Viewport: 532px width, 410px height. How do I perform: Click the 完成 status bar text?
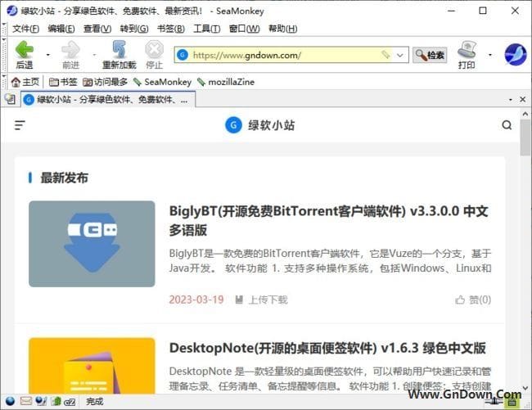pyautogui.click(x=95, y=402)
